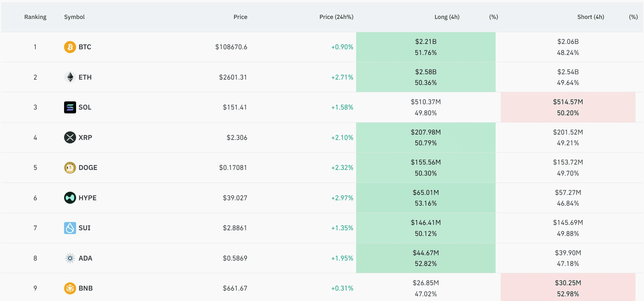Click ADA long value $44.67M
Image resolution: width=644 pixels, height=301 pixels.
click(426, 253)
